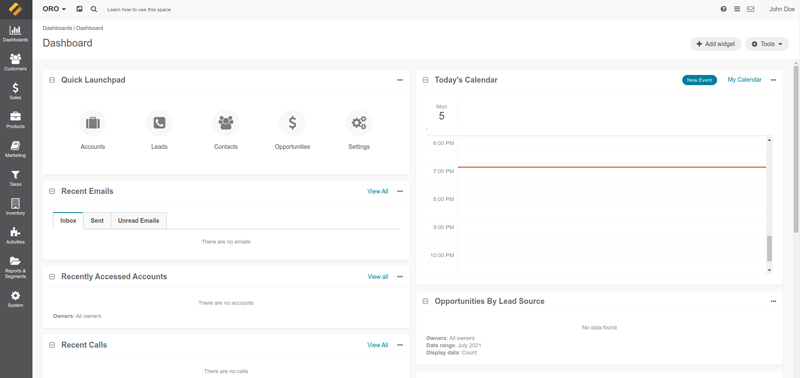Collapse Opportunities By Lead Source widget

(425, 301)
